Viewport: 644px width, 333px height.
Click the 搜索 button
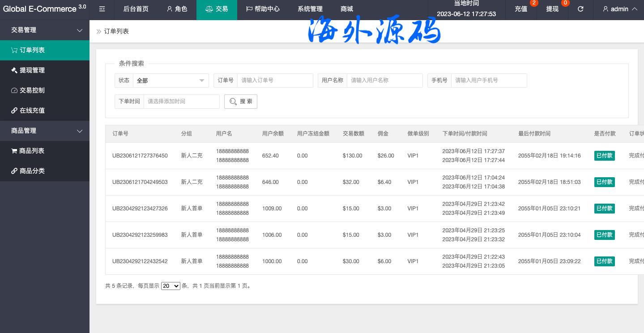[x=241, y=102]
